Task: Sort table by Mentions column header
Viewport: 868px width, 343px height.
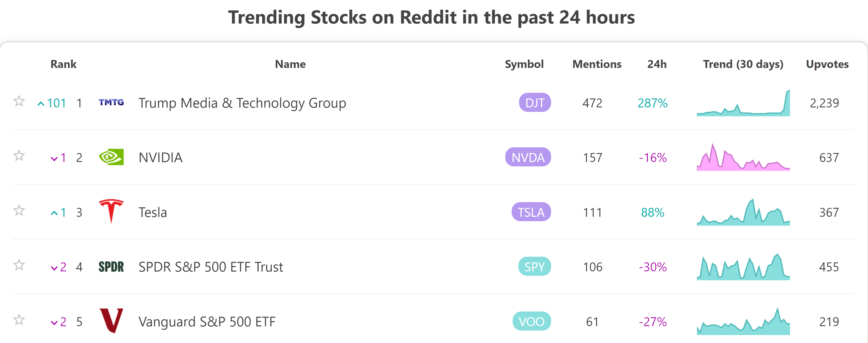Action: point(597,64)
